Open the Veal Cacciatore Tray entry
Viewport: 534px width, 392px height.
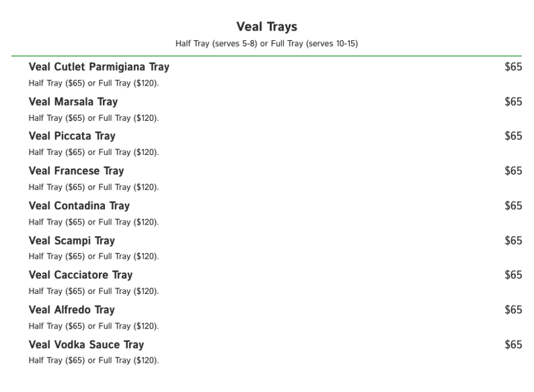click(x=81, y=275)
